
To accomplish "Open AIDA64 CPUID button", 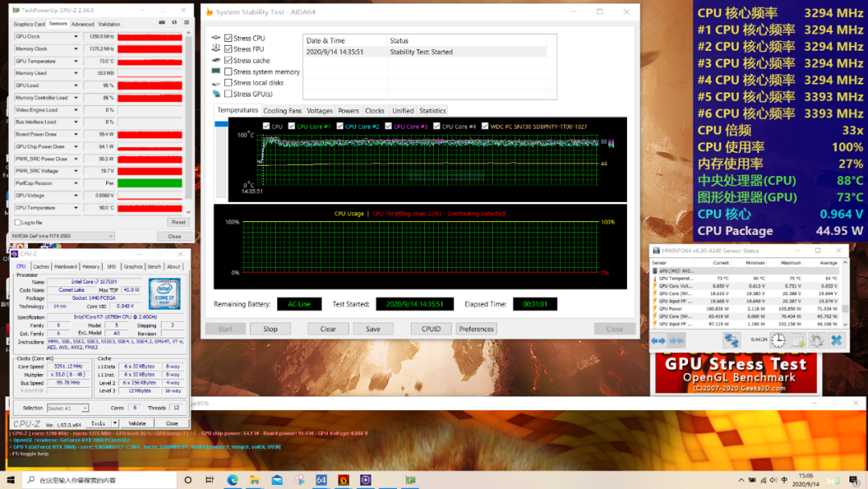I will pyautogui.click(x=431, y=329).
